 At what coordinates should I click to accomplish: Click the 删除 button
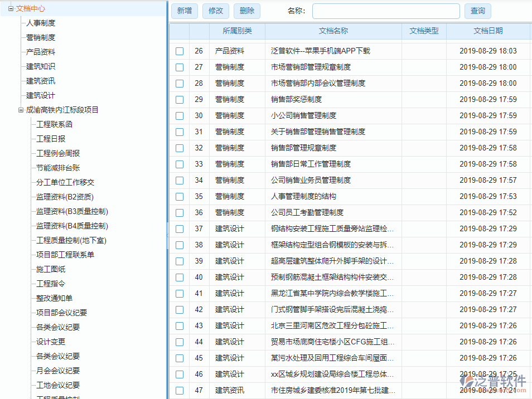(246, 11)
